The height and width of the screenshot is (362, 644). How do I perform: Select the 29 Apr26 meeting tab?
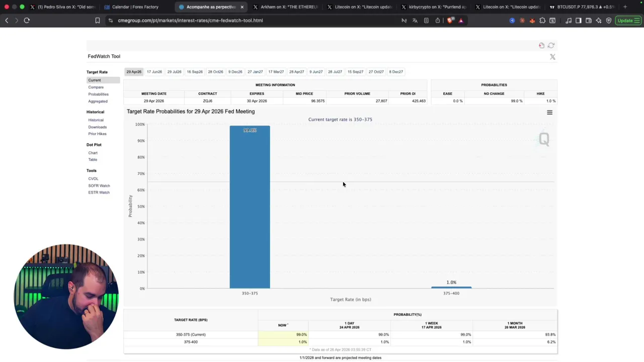[x=134, y=72]
